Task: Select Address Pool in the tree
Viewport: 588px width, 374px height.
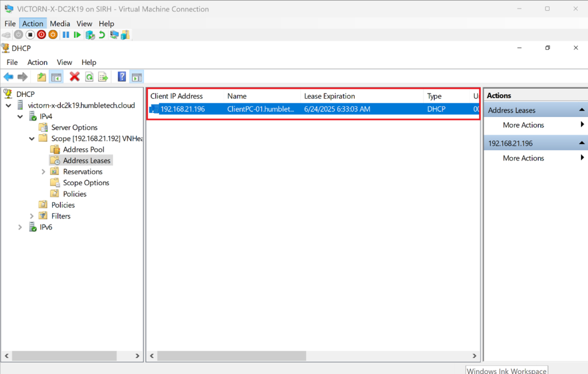Action: 83,150
